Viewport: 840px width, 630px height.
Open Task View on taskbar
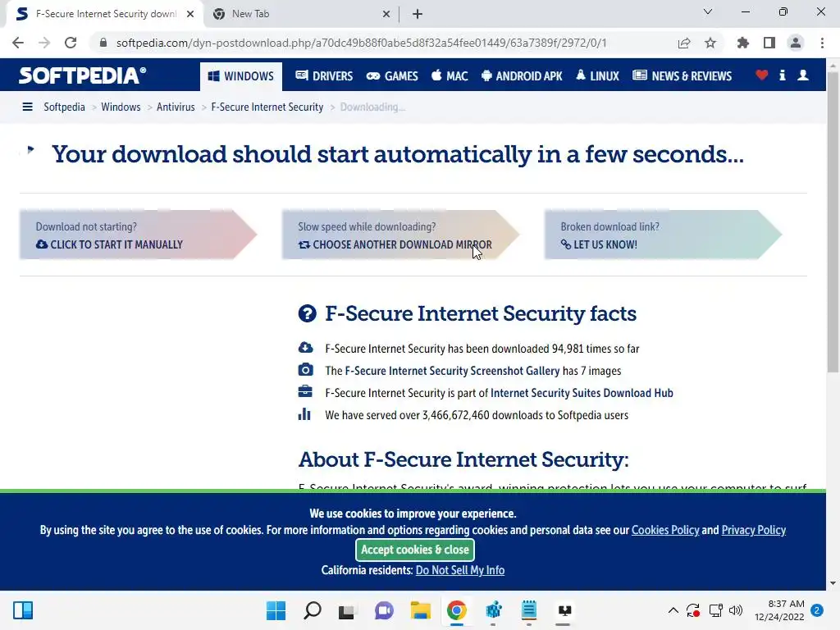click(x=347, y=610)
